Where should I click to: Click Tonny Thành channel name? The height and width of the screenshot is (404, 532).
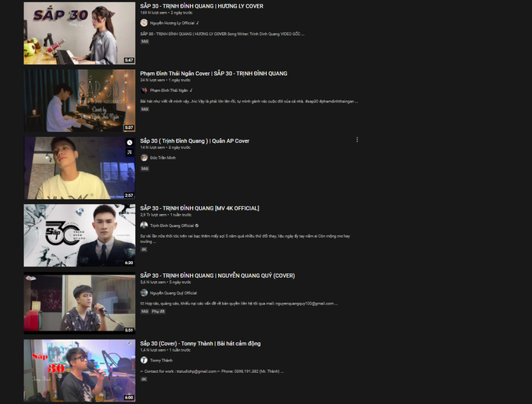pos(161,360)
